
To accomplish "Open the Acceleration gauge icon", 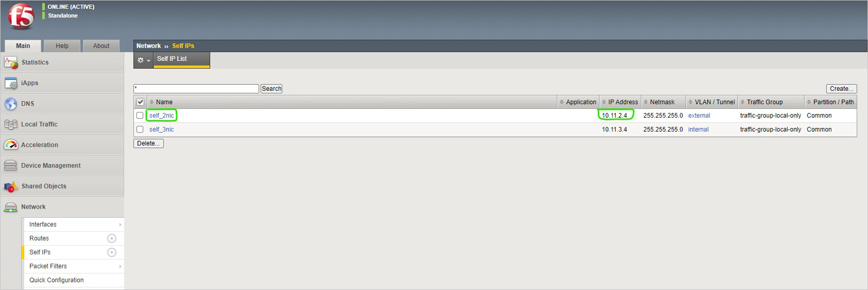I will (x=11, y=145).
